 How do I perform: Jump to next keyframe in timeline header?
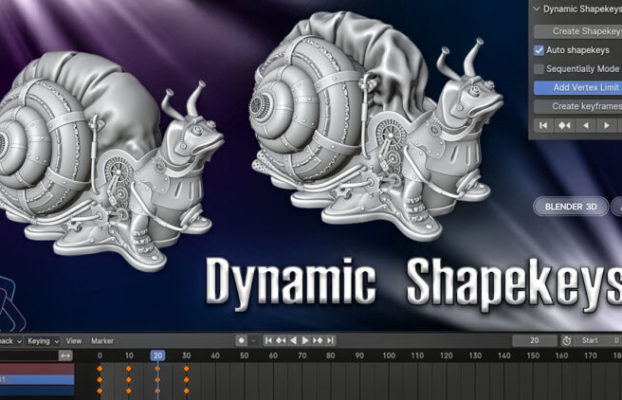point(318,340)
